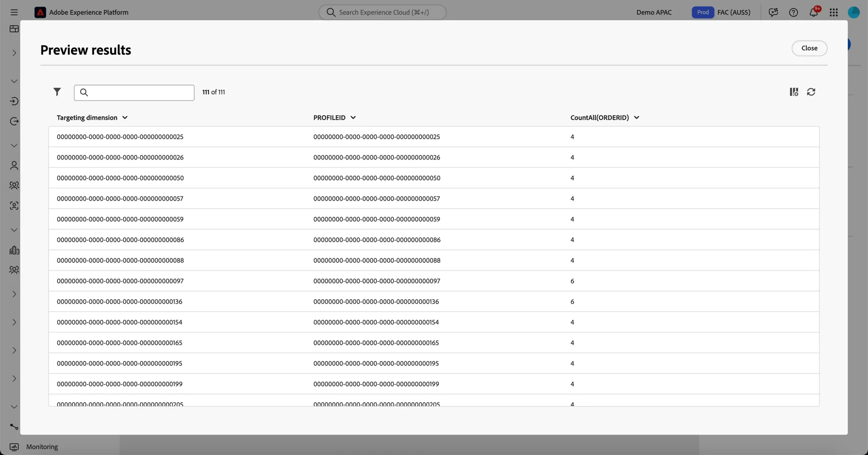
Task: Click the Adobe Experience Platform logo
Action: [40, 12]
